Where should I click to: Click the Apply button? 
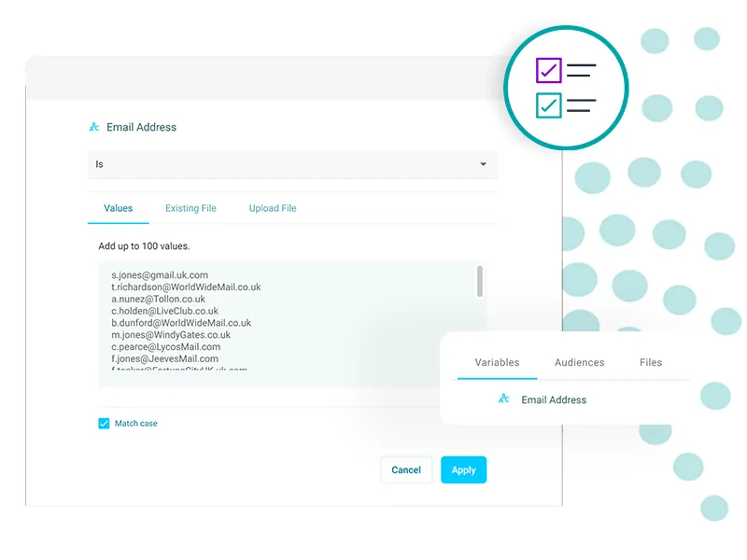tap(463, 470)
